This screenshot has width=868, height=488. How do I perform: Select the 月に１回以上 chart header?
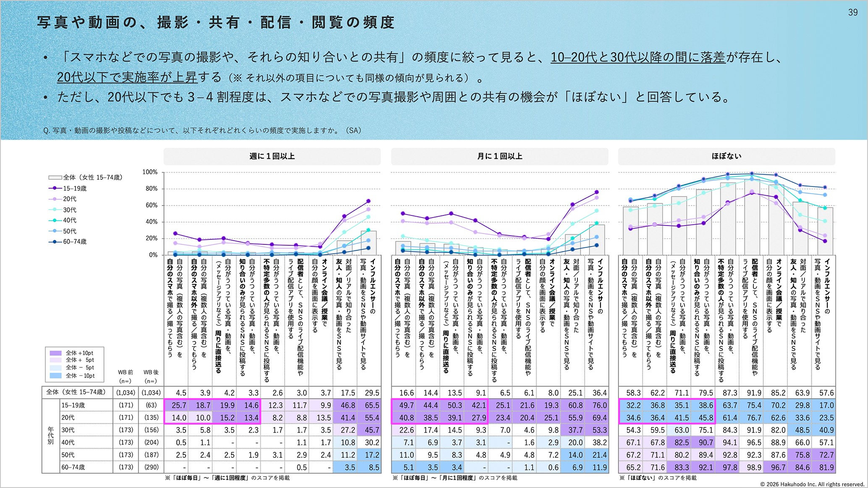pos(499,156)
